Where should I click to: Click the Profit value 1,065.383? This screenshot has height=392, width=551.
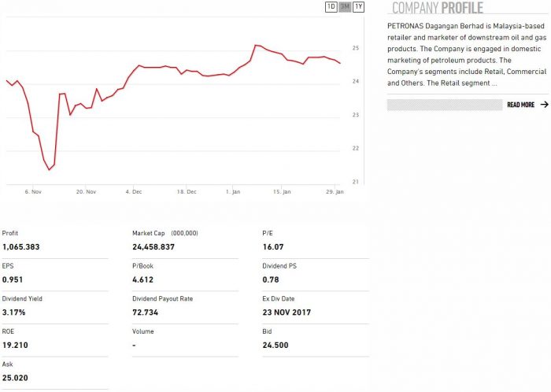point(20,247)
